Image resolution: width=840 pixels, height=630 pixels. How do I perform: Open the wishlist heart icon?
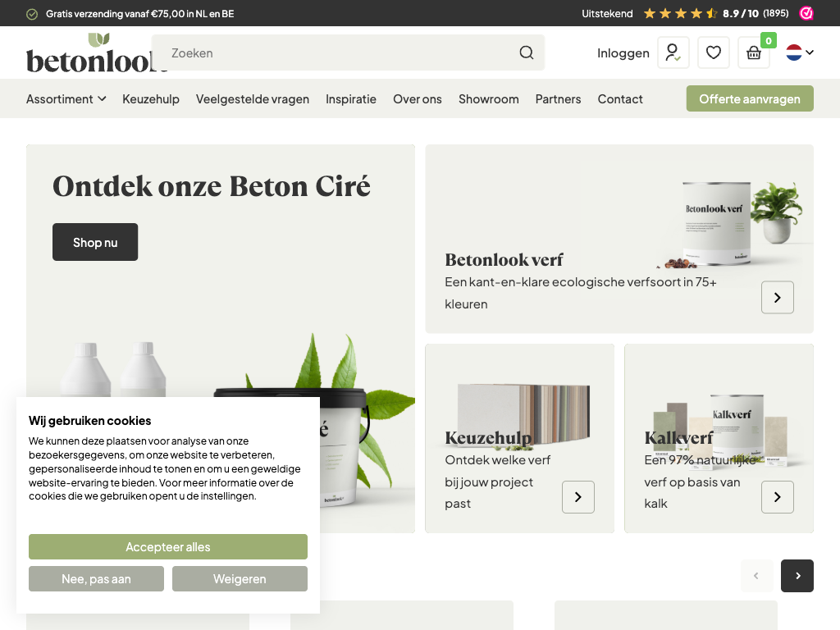[x=713, y=53]
